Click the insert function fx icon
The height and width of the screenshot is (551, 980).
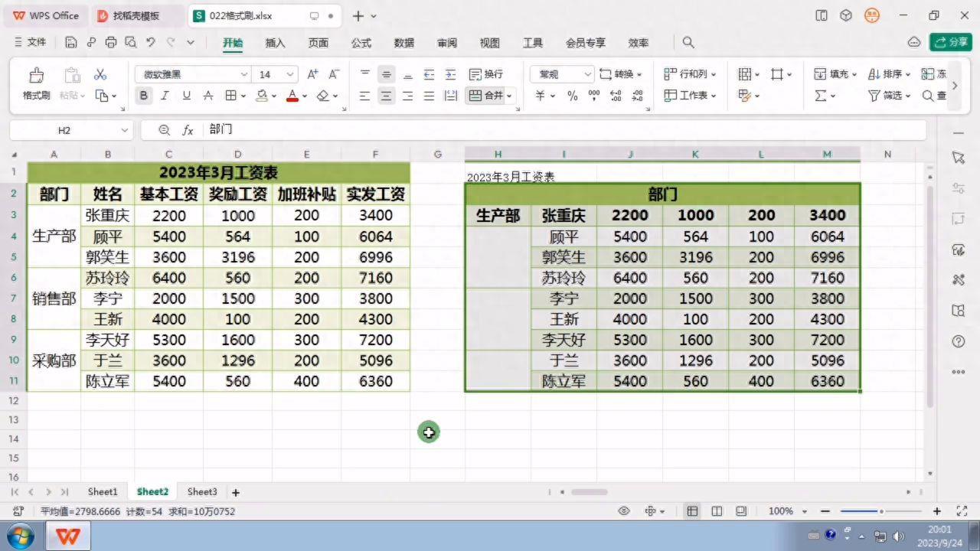click(x=188, y=130)
